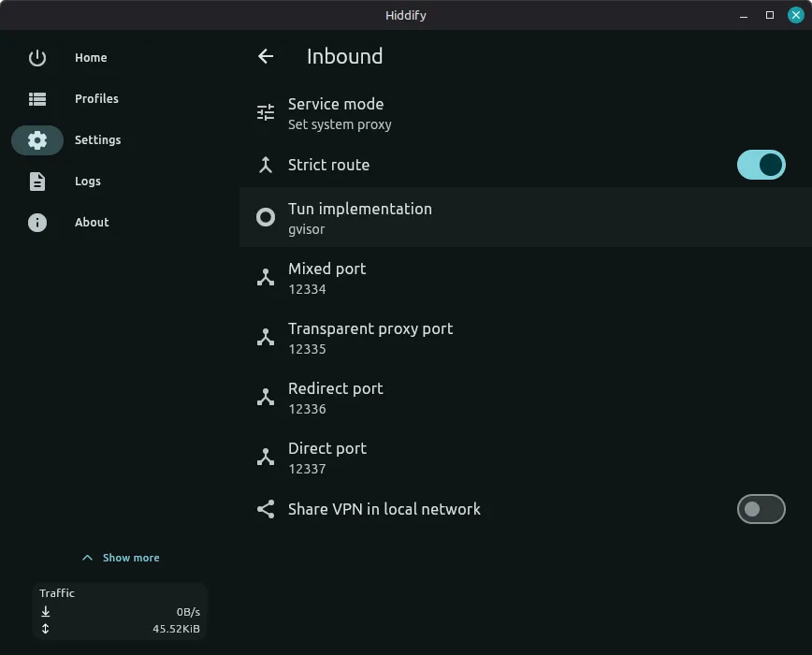Click the Service mode sliders icon
Screen dimensions: 812x655
(x=266, y=112)
